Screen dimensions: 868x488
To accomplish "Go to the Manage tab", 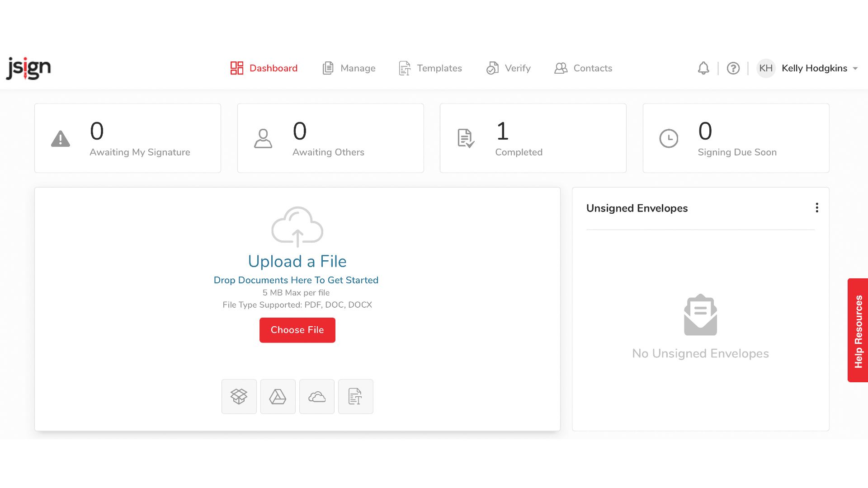I will click(349, 68).
